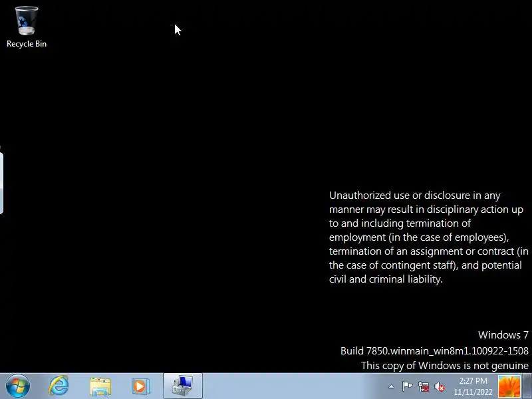Click the Show desktop strip at taskbar end

coord(527,386)
